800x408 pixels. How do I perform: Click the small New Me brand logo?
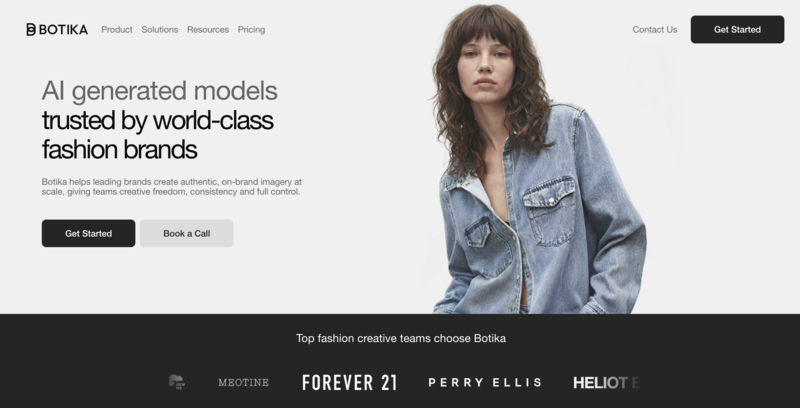point(177,382)
